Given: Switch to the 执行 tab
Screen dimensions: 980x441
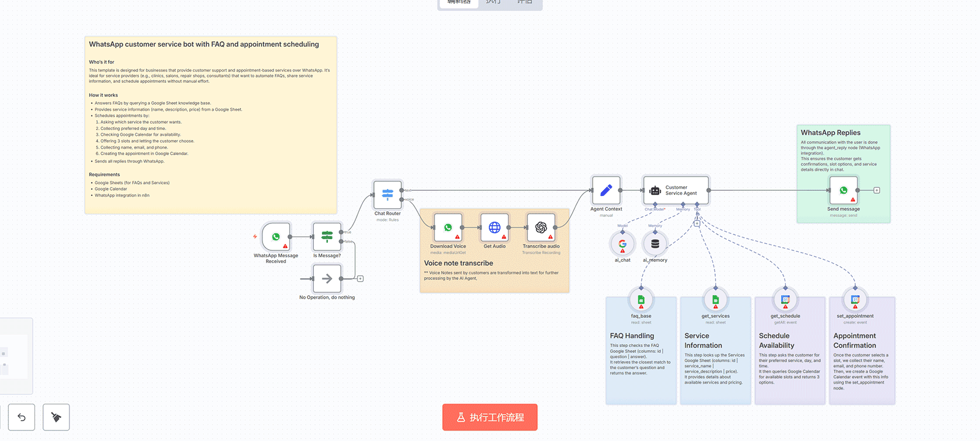Looking at the screenshot, I should coord(493,2).
